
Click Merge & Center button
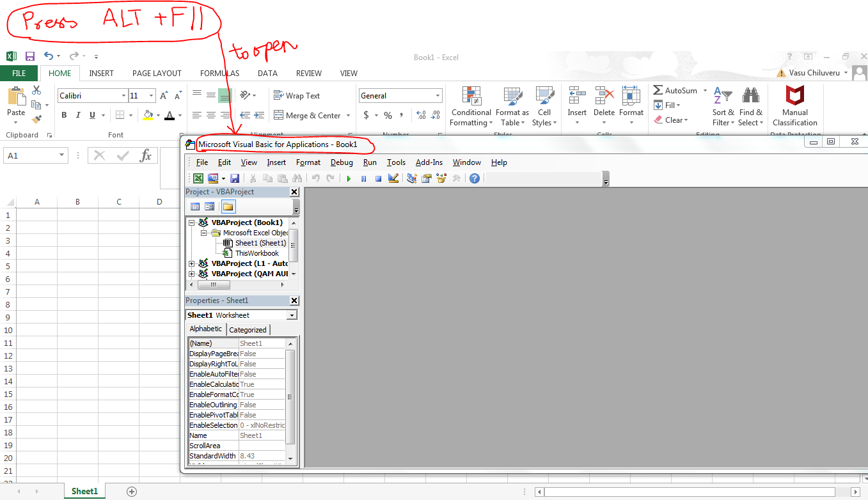click(308, 116)
